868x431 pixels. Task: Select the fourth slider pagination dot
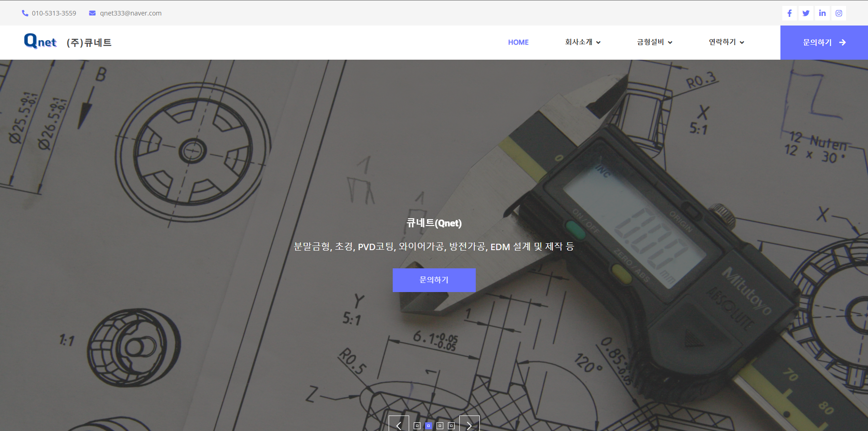click(x=451, y=426)
